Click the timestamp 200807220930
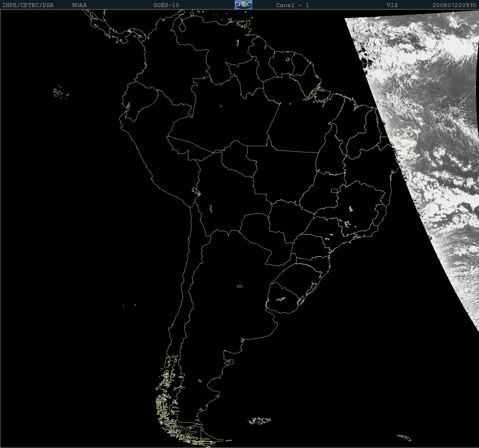 [454, 5]
